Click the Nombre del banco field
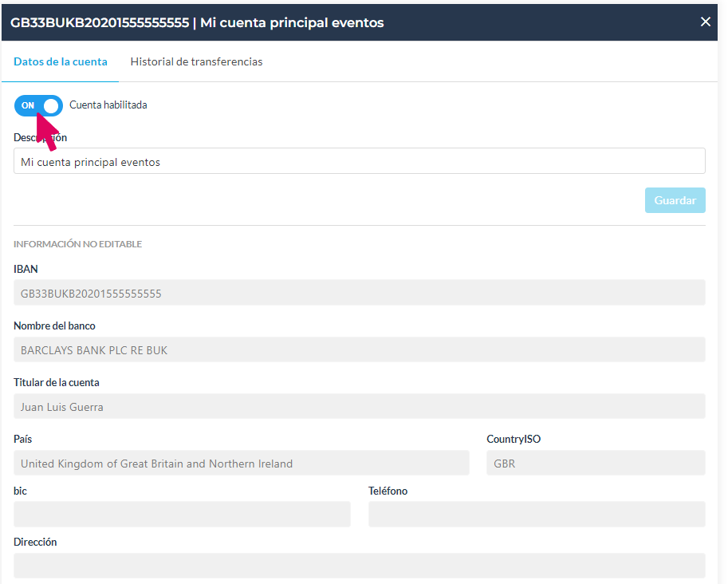728x584 pixels. [x=360, y=349]
